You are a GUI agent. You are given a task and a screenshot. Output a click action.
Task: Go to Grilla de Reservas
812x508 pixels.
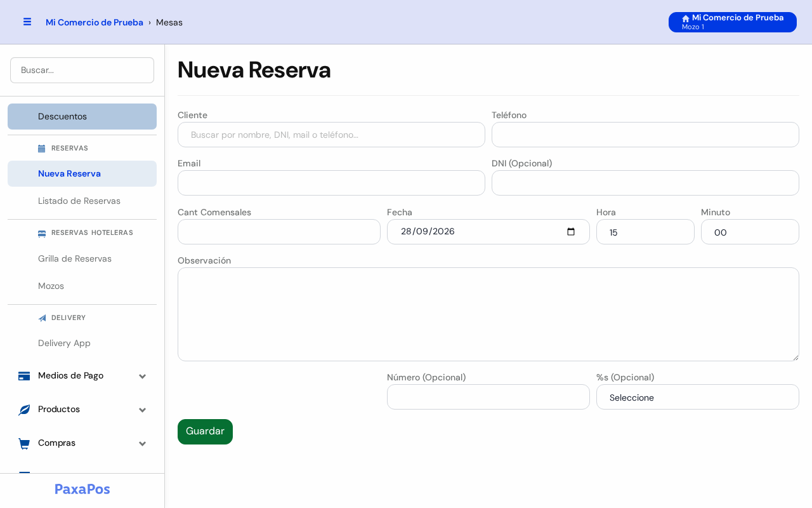[82, 258]
